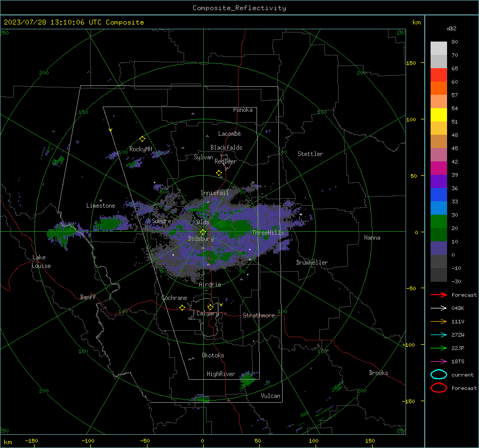Click the -100 tick on the bottom axis
This screenshot has height=448, width=479.
(x=88, y=441)
